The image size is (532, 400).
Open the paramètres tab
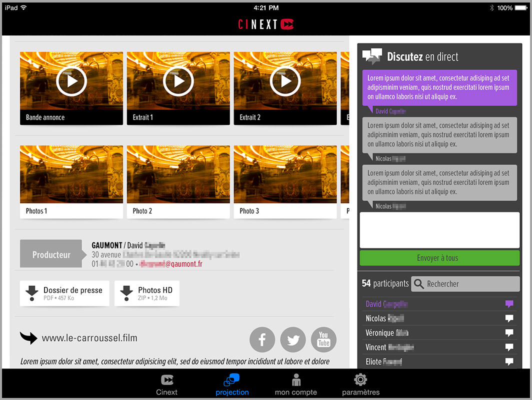click(360, 384)
